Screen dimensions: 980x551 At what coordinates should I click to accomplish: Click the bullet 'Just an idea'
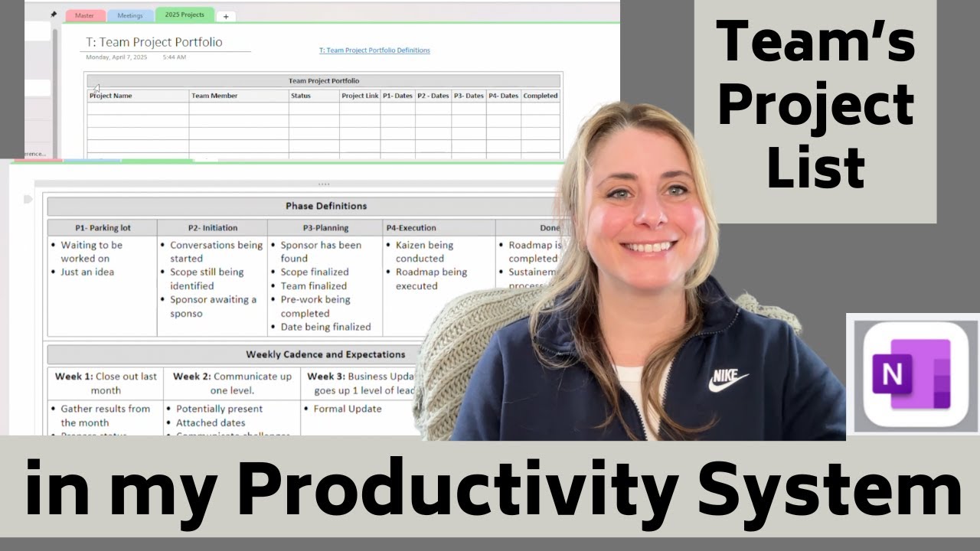(87, 272)
